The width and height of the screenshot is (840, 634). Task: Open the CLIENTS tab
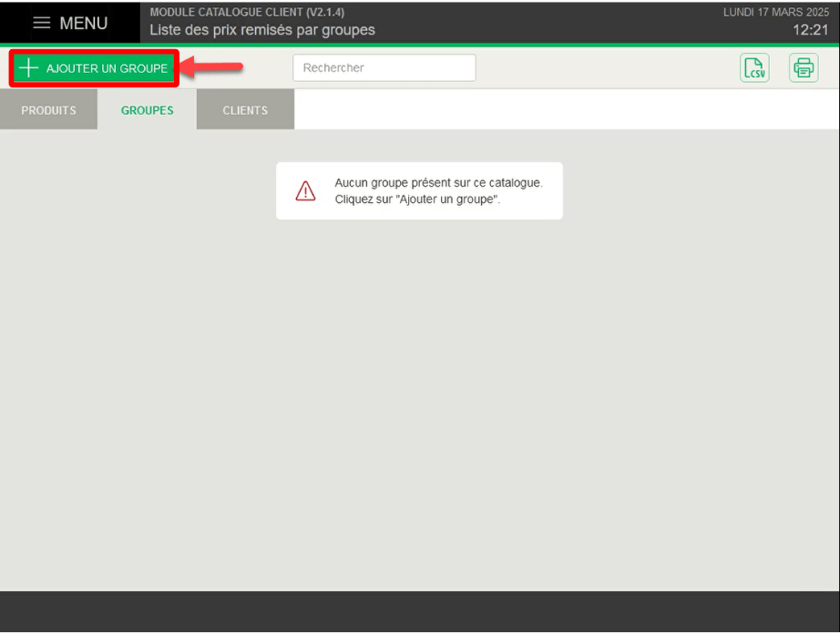point(245,110)
